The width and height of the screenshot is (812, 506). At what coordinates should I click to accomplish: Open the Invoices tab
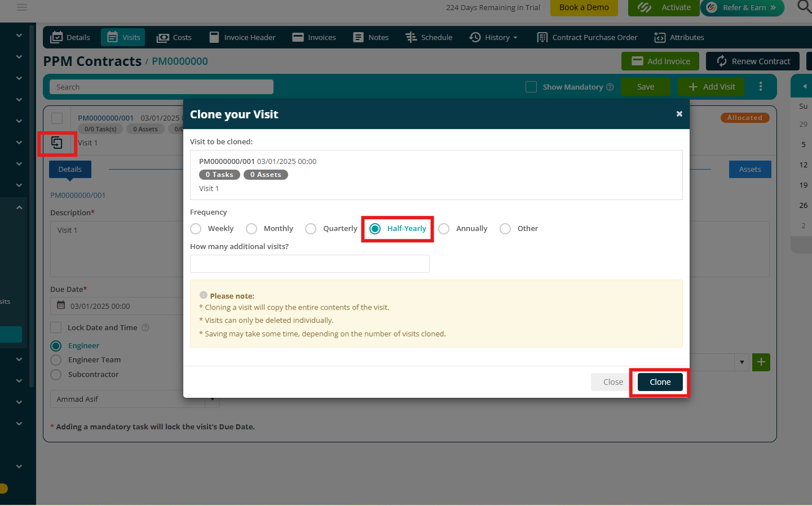coord(314,37)
